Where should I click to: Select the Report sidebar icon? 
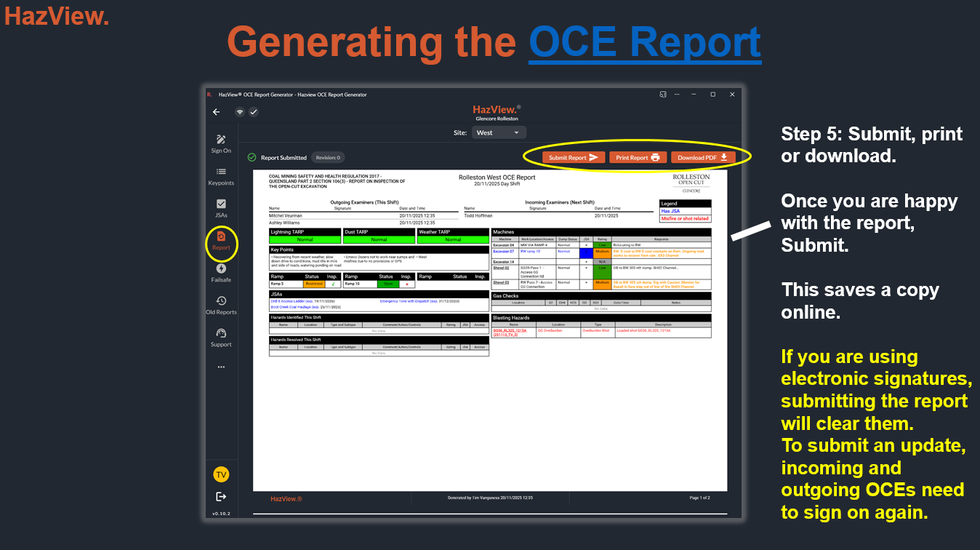click(221, 241)
